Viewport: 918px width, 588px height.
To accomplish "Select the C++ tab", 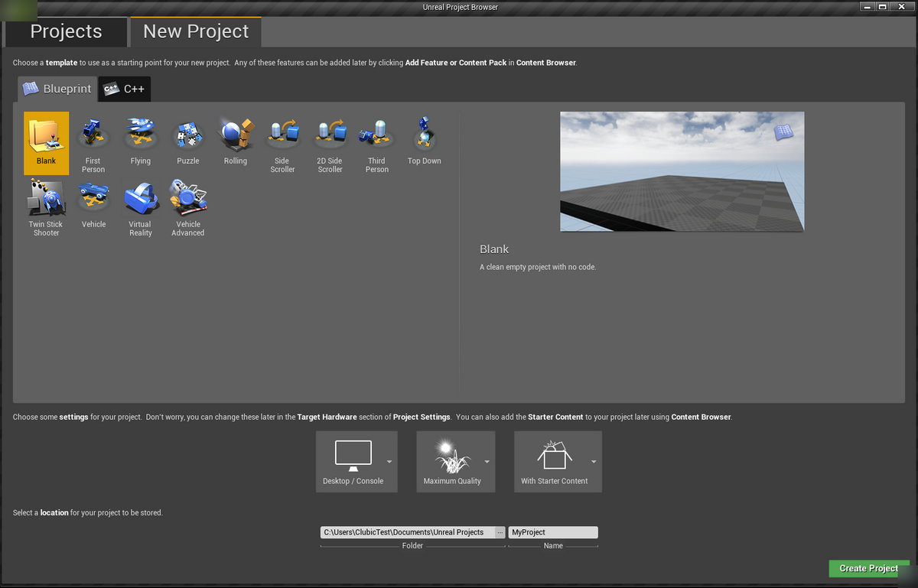I will [124, 89].
